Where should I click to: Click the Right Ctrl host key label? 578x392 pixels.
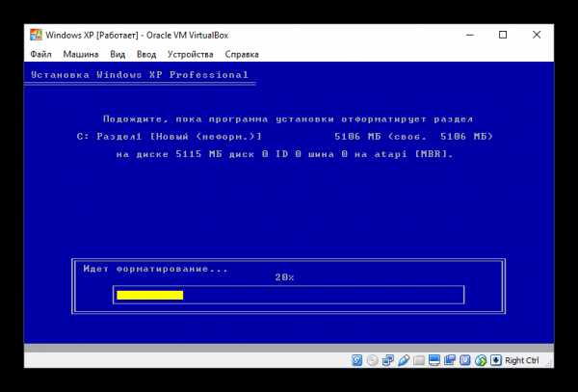[x=522, y=360]
